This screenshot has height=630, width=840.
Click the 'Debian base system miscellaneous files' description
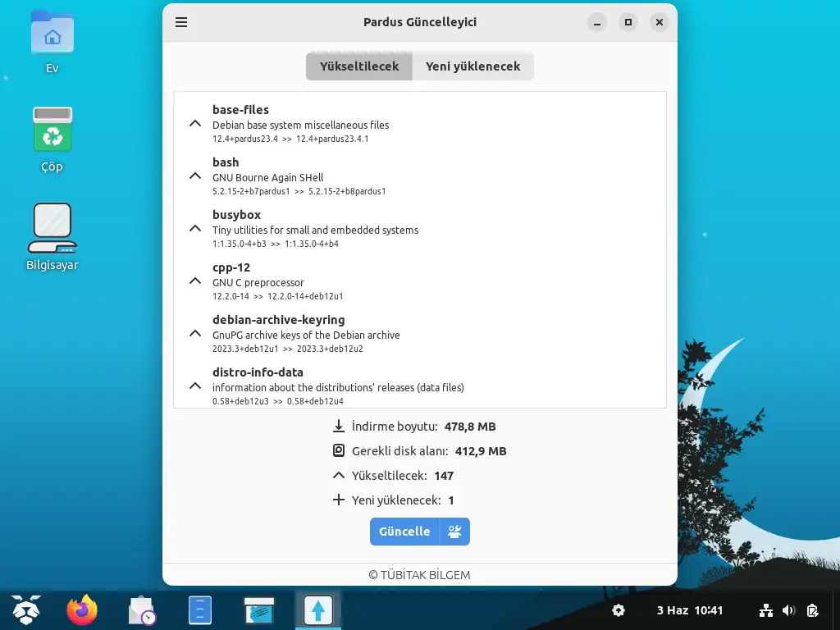point(300,126)
